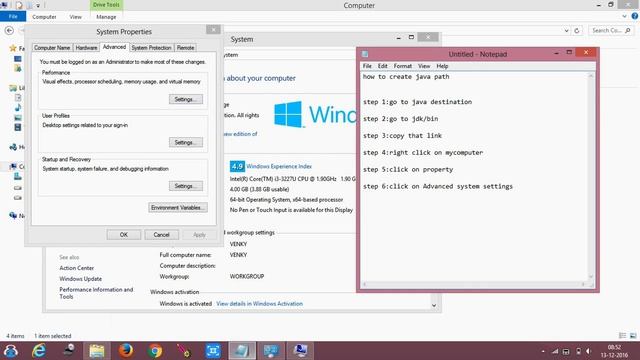Expand the Explorer ribbon chevron
The width and height of the screenshot is (640, 360).
pyautogui.click(x=624, y=16)
